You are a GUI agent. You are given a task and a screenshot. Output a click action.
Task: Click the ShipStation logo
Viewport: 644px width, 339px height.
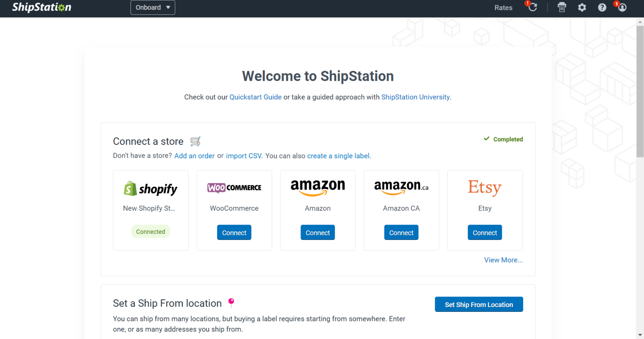click(x=42, y=8)
